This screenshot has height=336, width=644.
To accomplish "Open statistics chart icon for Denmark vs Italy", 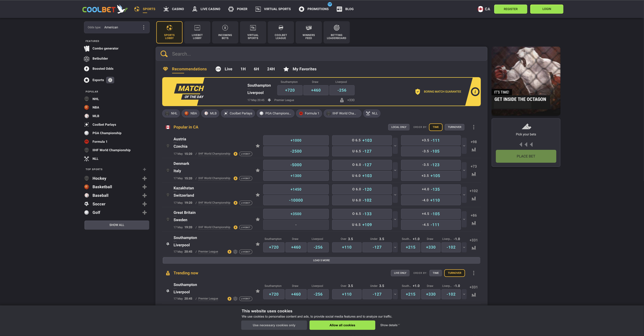I will [x=473, y=174].
